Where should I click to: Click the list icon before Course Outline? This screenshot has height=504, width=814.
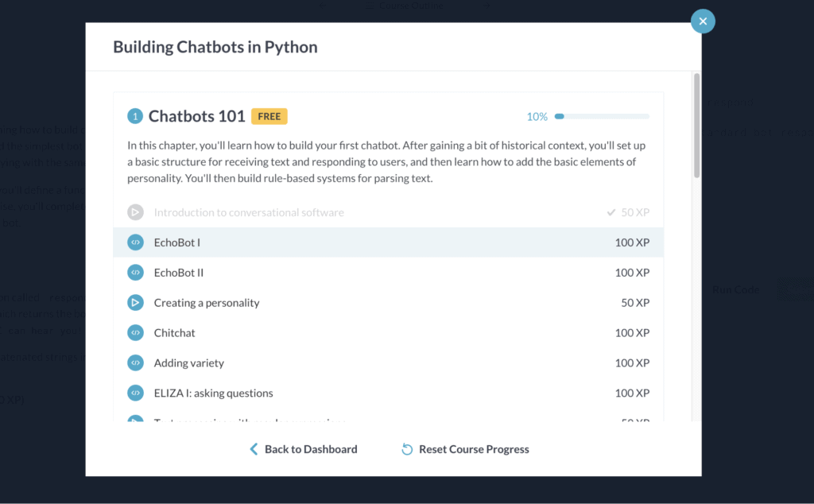tap(370, 6)
